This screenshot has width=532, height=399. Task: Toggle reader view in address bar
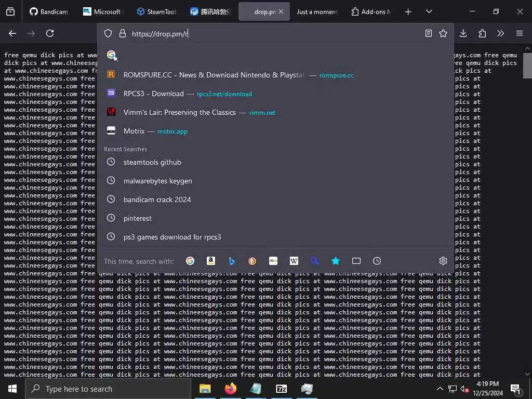coord(429,33)
